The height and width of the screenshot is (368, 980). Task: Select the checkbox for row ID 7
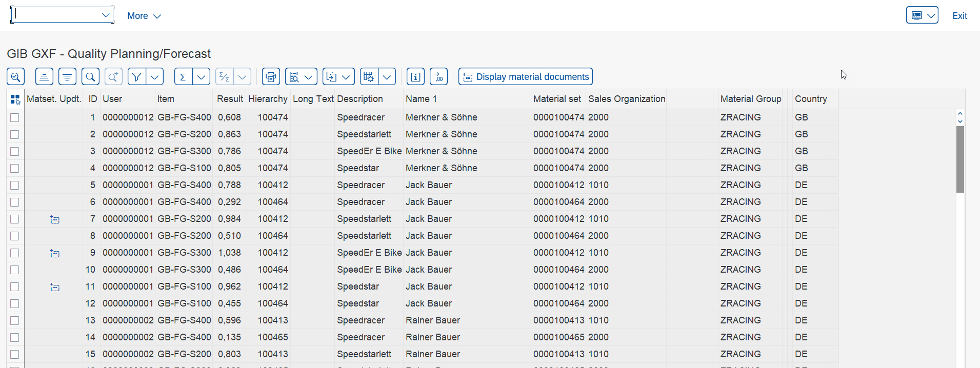coord(15,219)
